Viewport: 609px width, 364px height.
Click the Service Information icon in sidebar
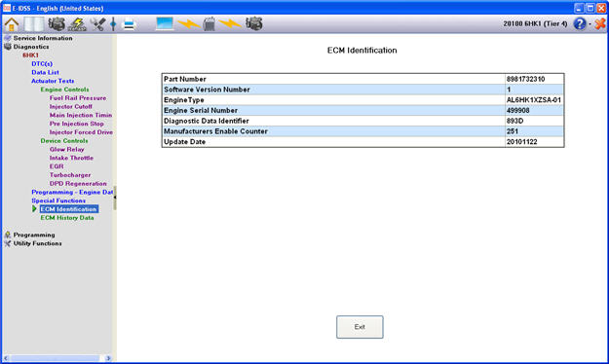pyautogui.click(x=8, y=38)
